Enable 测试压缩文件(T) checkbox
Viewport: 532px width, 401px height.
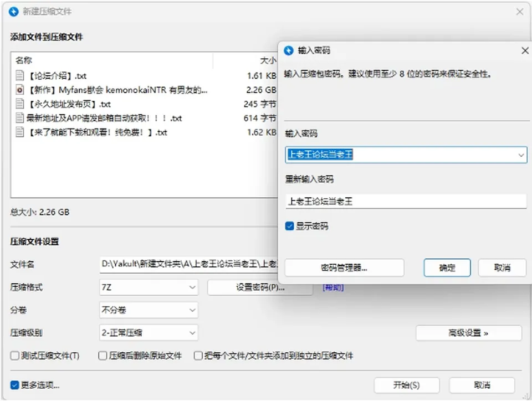(x=14, y=356)
